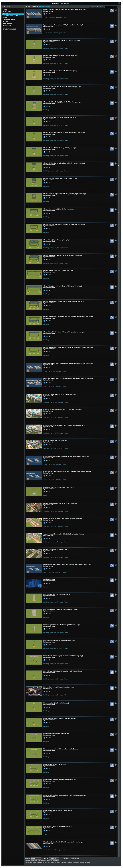This screenshot has width=123, height=868.
Task: Click round icon beside magnifier for MetroElevatedPillarSmall
Action: point(116,672)
